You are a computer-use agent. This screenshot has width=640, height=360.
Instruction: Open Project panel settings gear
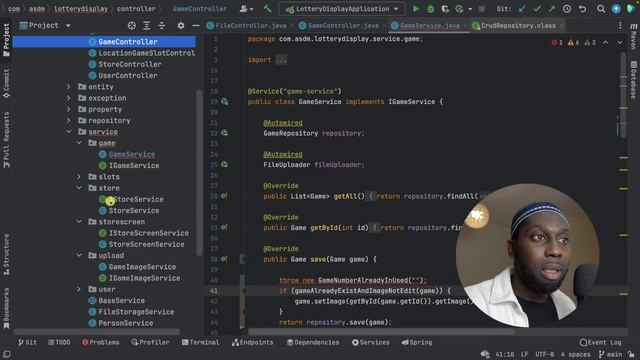click(181, 25)
